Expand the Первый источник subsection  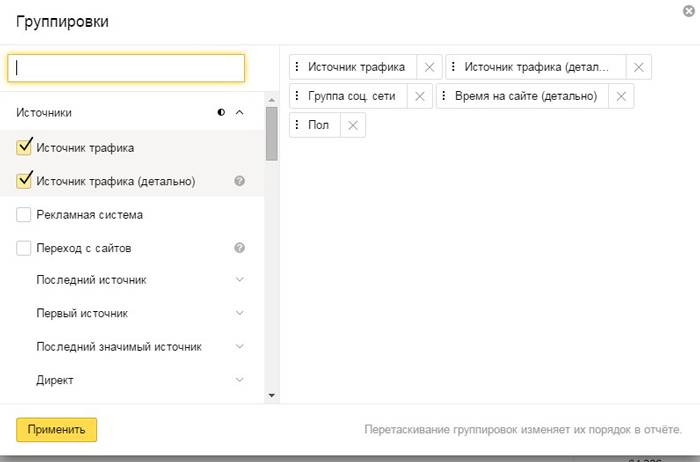pyautogui.click(x=239, y=313)
